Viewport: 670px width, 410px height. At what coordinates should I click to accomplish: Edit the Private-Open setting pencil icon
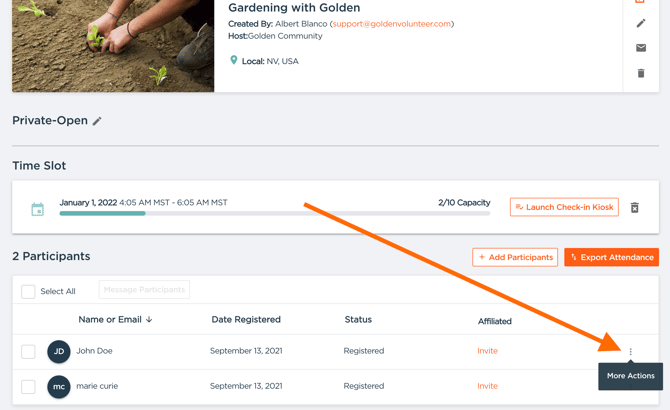click(x=97, y=121)
